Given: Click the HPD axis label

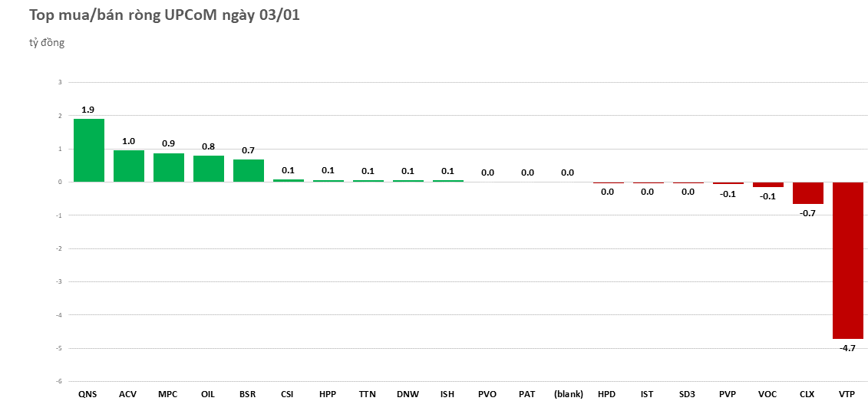Looking at the screenshot, I should 607,394.
